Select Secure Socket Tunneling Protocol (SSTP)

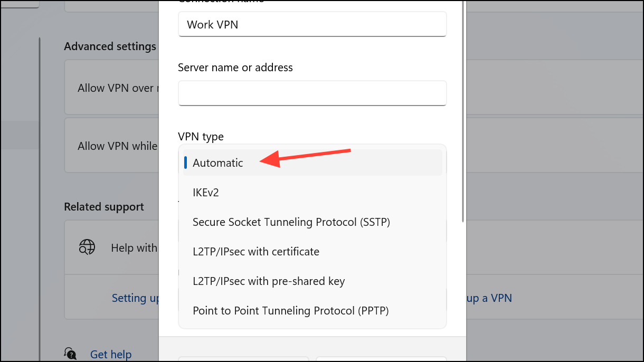tap(291, 222)
